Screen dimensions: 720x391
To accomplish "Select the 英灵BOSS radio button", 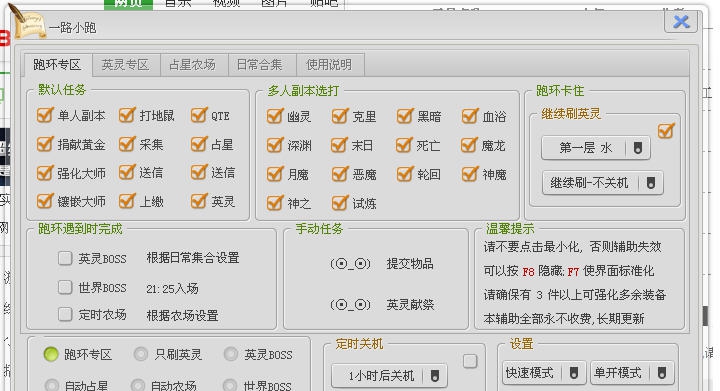I will pyautogui.click(x=231, y=354).
